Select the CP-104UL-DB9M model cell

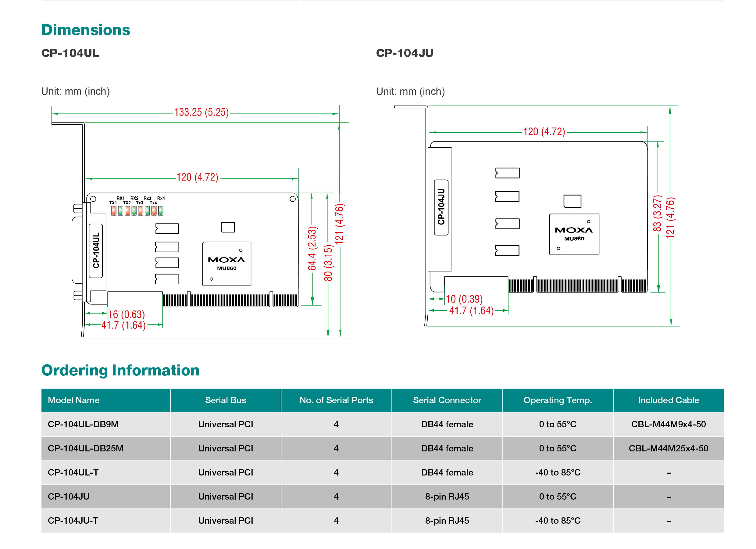(106, 424)
